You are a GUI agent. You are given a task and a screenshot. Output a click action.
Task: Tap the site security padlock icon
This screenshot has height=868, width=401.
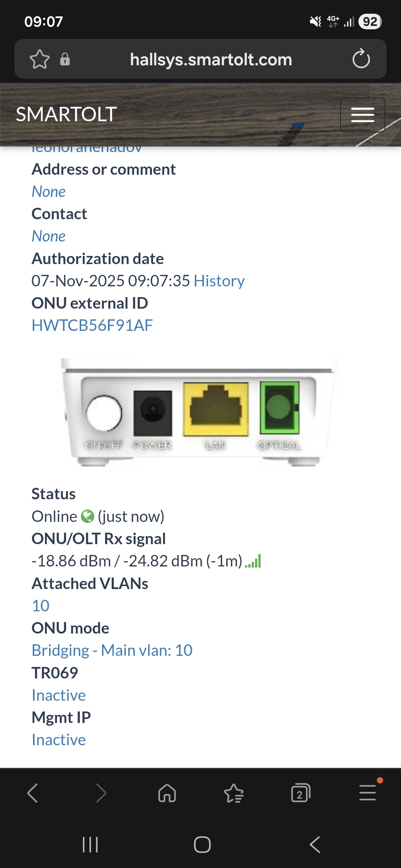tap(65, 59)
